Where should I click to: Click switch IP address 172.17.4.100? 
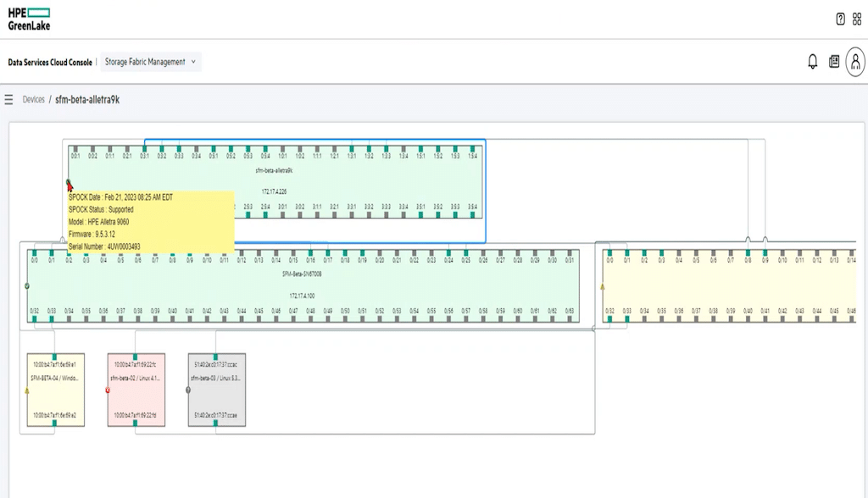pyautogui.click(x=302, y=296)
